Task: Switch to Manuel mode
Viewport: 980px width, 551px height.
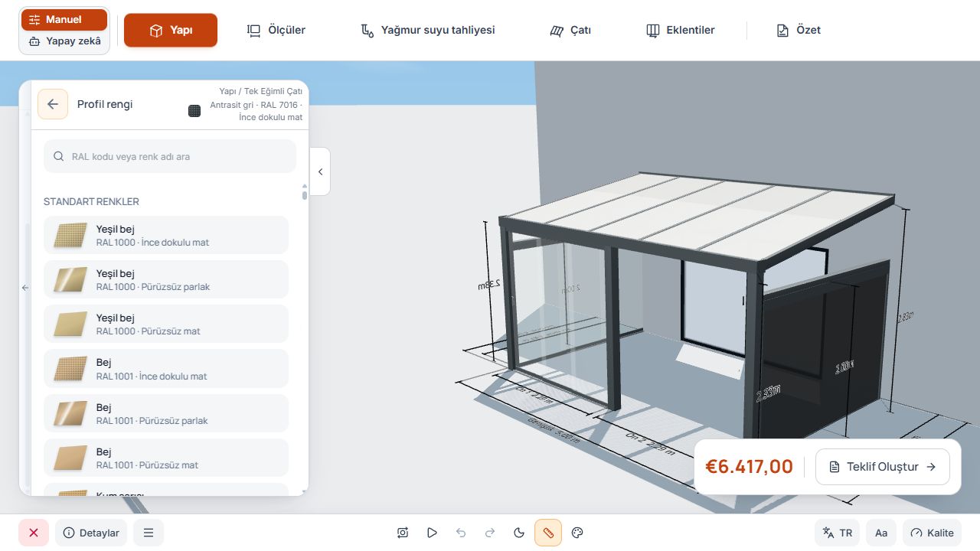Action: [65, 20]
